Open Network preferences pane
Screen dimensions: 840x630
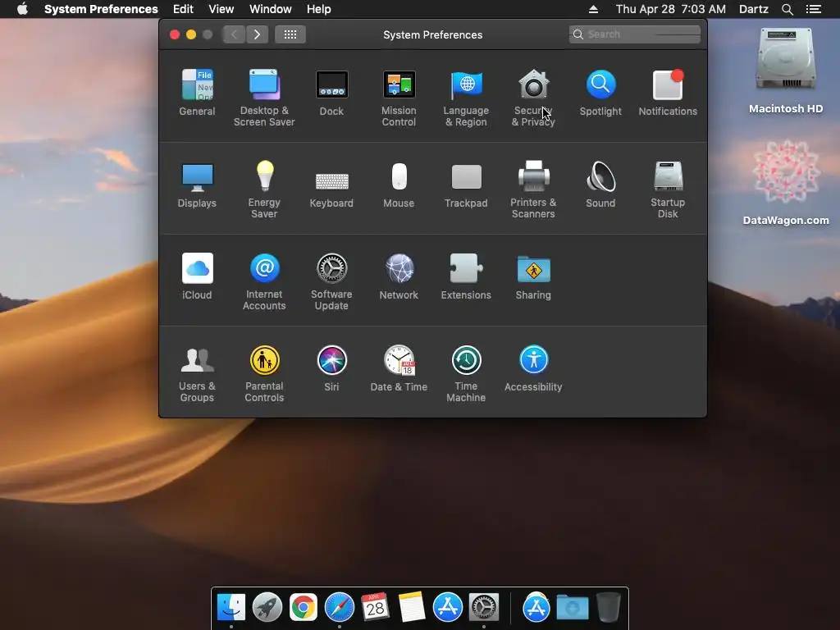399,276
